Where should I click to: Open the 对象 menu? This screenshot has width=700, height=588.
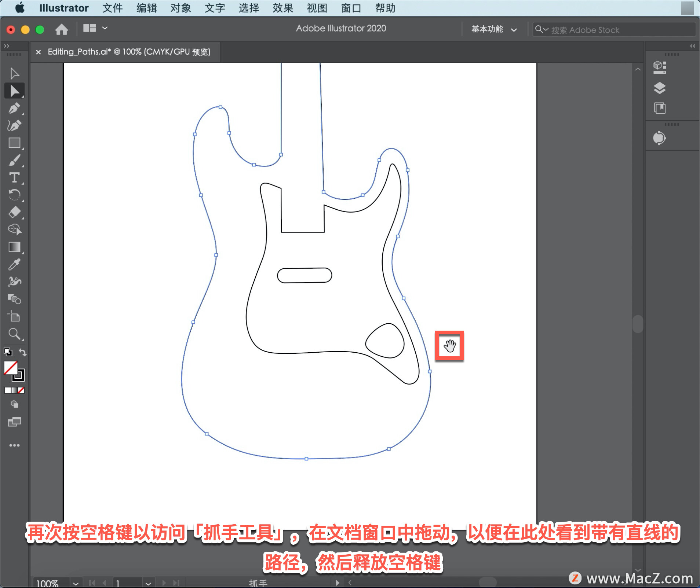pos(181,8)
